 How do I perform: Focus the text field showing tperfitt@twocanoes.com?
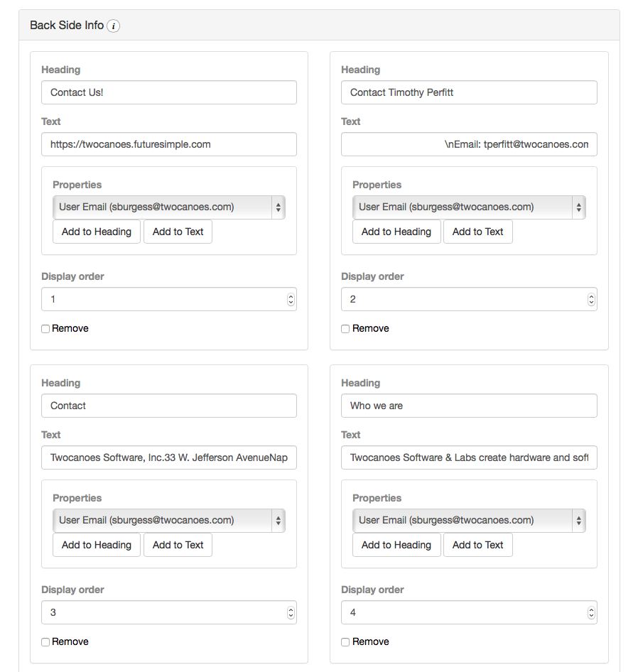click(469, 144)
